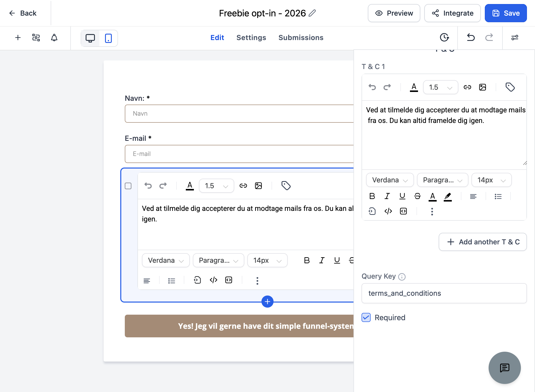Click insert link icon in canvas editor
The width and height of the screenshot is (535, 392).
(x=243, y=186)
